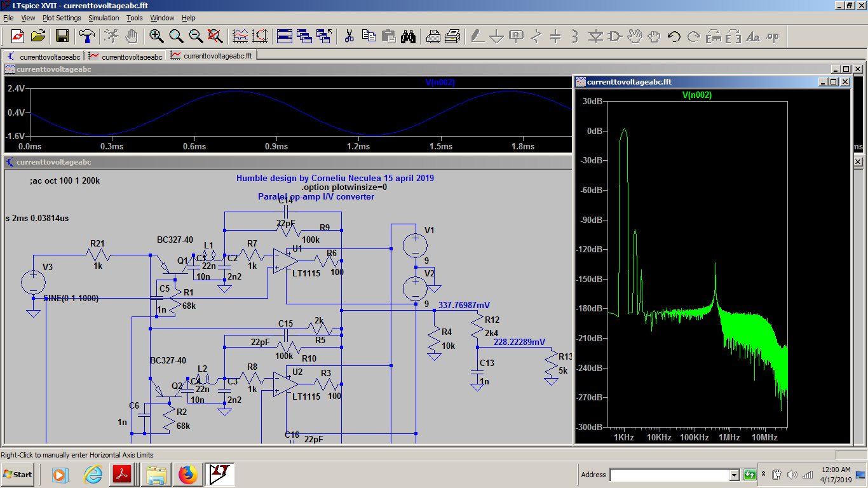This screenshot has height=488, width=868.
Task: Zoom out using the minus magnifier
Action: [196, 36]
